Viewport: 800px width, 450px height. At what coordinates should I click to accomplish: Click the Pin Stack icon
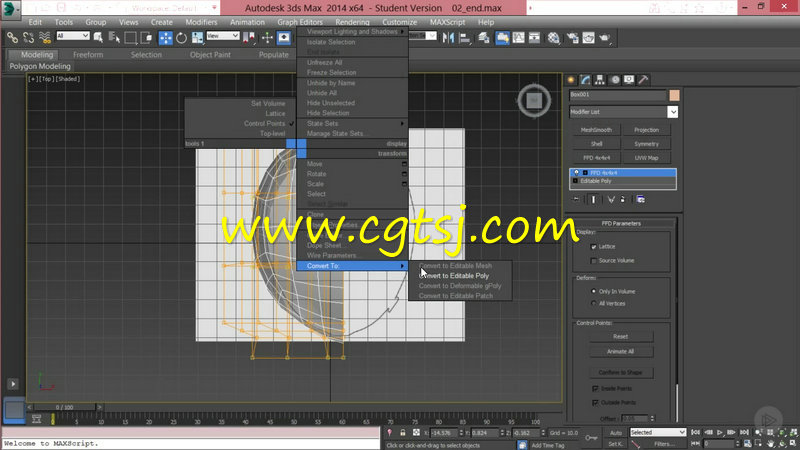tap(577, 199)
